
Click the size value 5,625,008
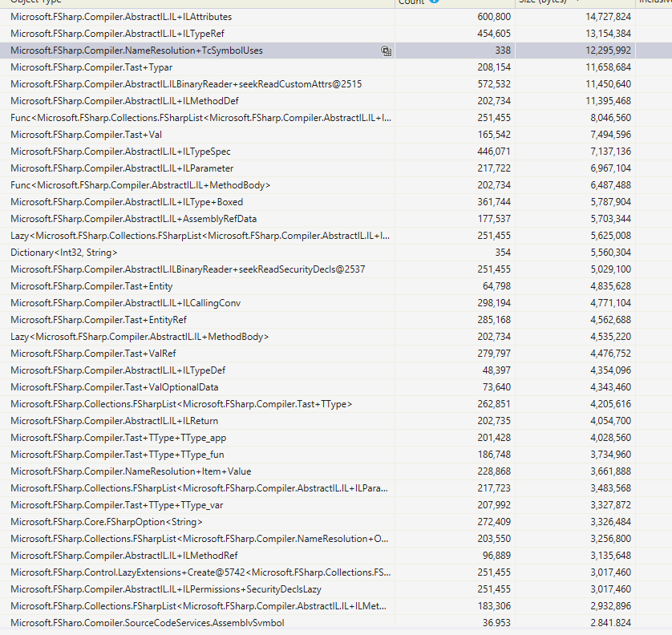(x=611, y=236)
